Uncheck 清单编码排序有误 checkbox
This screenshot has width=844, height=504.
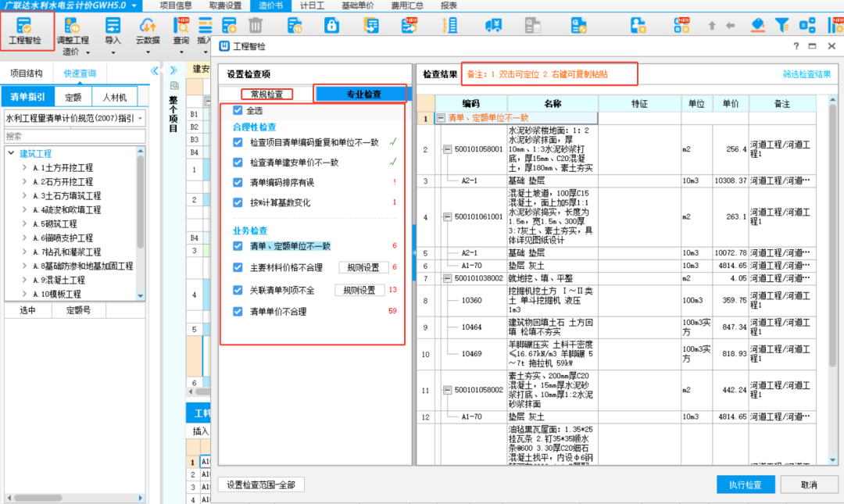[x=238, y=183]
